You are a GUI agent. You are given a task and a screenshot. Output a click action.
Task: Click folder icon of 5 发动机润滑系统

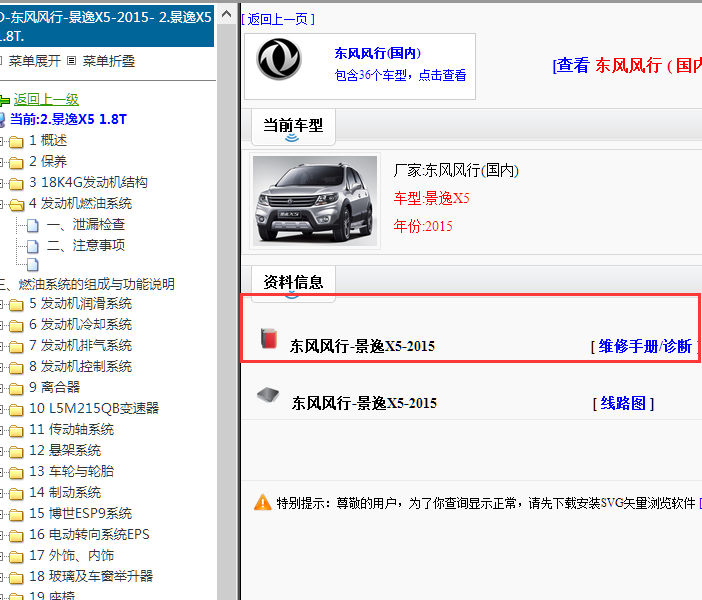16,305
